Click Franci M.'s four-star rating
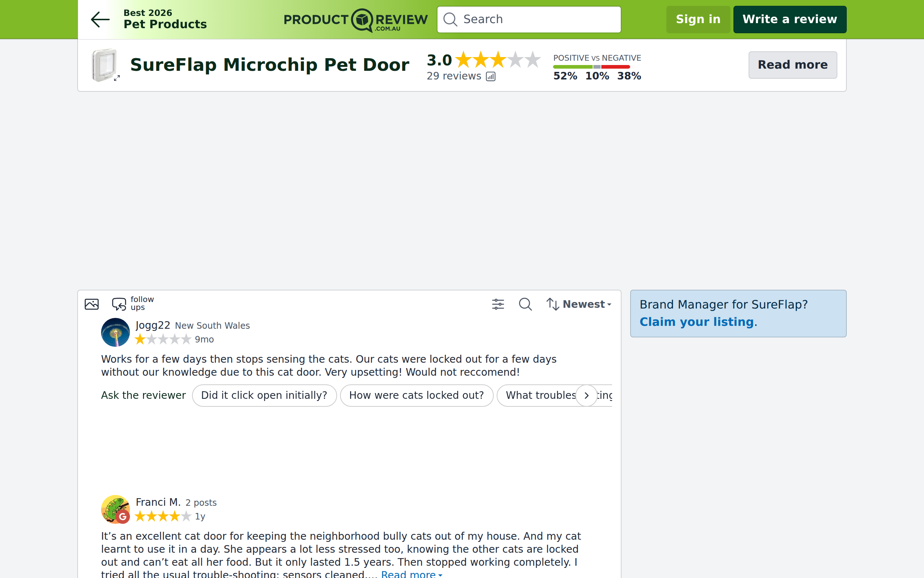Viewport: 924px width, 578px height. [x=163, y=517]
